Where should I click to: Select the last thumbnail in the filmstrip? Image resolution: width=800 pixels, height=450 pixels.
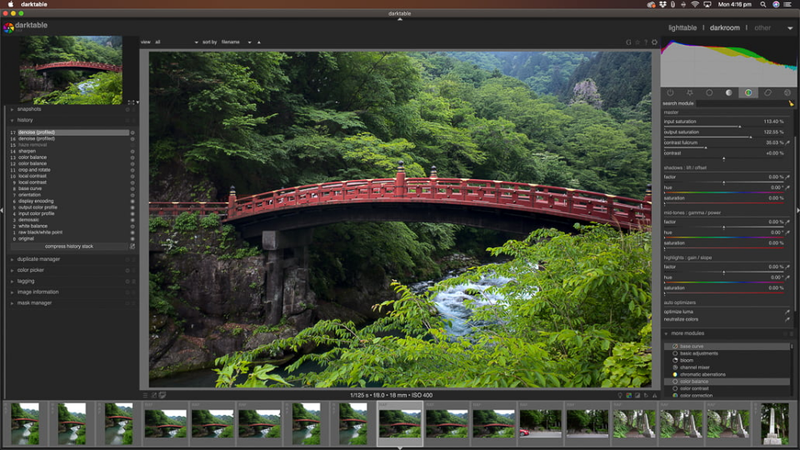(774, 423)
